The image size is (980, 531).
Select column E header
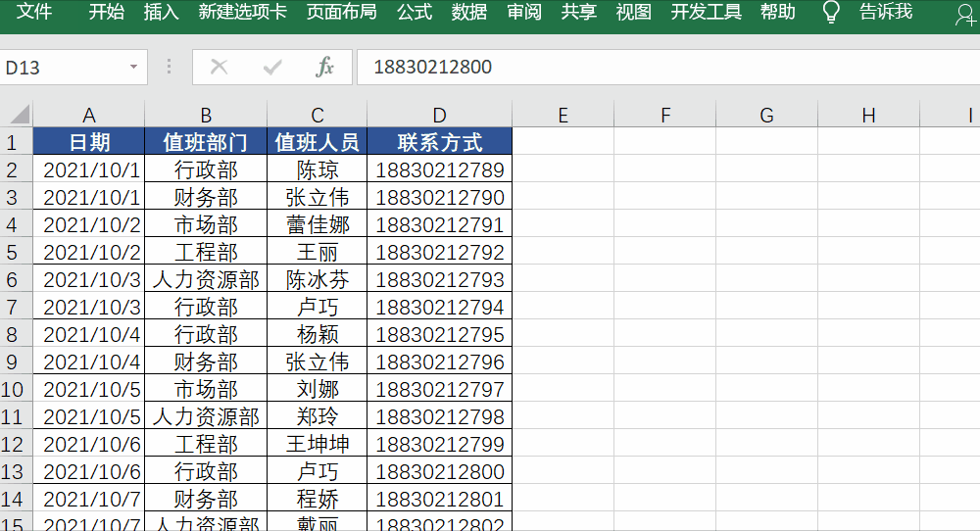click(x=563, y=115)
